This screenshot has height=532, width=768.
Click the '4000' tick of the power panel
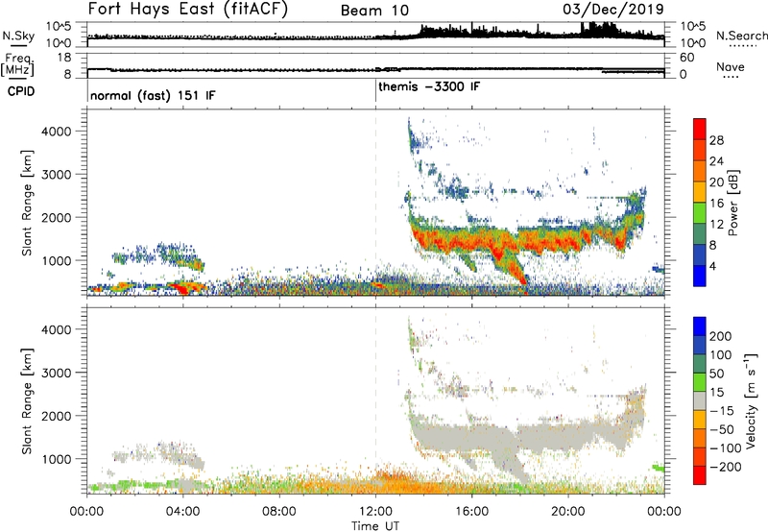56,132
